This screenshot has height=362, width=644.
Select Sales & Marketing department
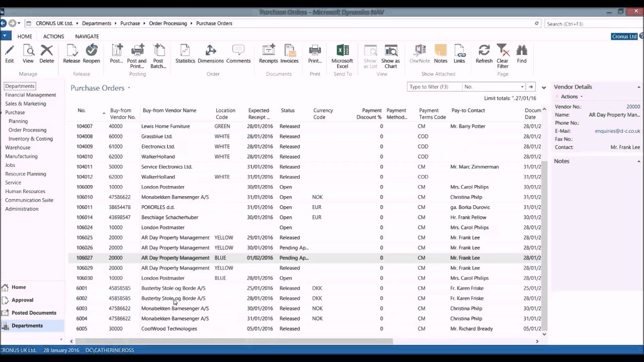click(26, 104)
